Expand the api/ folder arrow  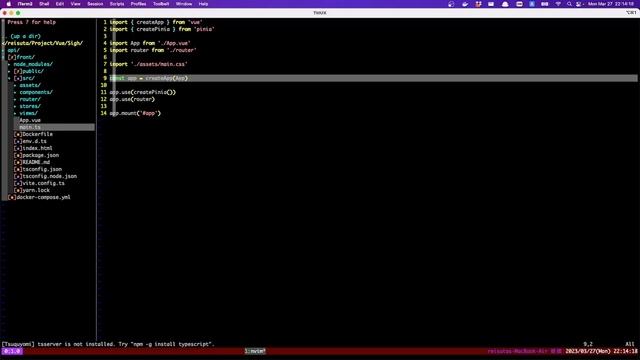[x=3, y=50]
